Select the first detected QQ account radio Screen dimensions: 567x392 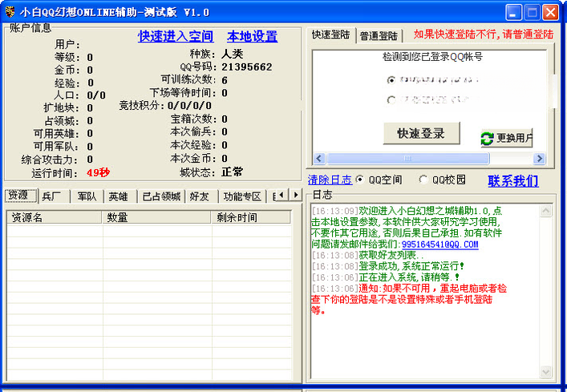click(x=391, y=80)
